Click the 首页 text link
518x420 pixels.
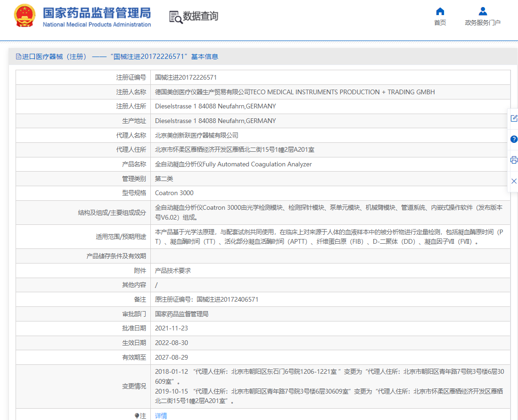click(x=440, y=23)
